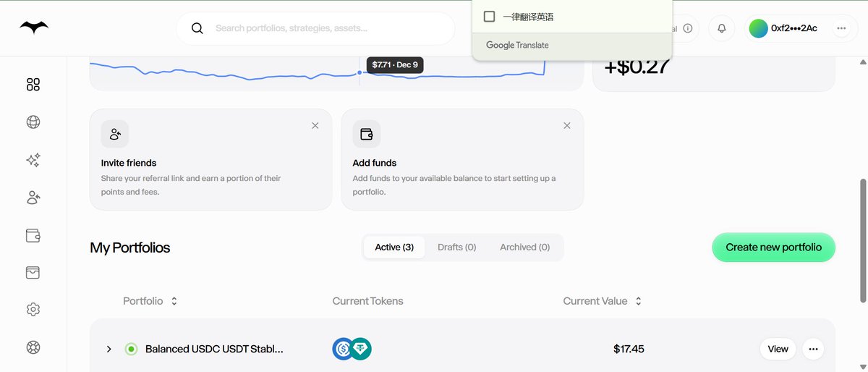This screenshot has height=372, width=868.
Task: Open the dashboard grid icon in sidebar
Action: click(33, 85)
